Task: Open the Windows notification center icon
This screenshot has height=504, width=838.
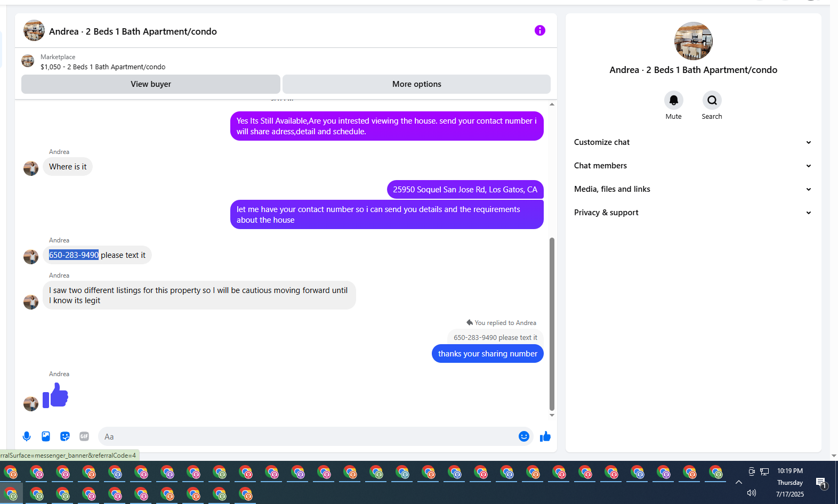Action: click(821, 483)
